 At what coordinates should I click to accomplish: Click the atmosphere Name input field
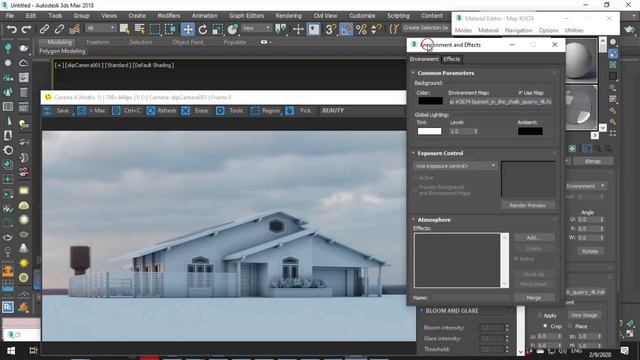(470, 298)
